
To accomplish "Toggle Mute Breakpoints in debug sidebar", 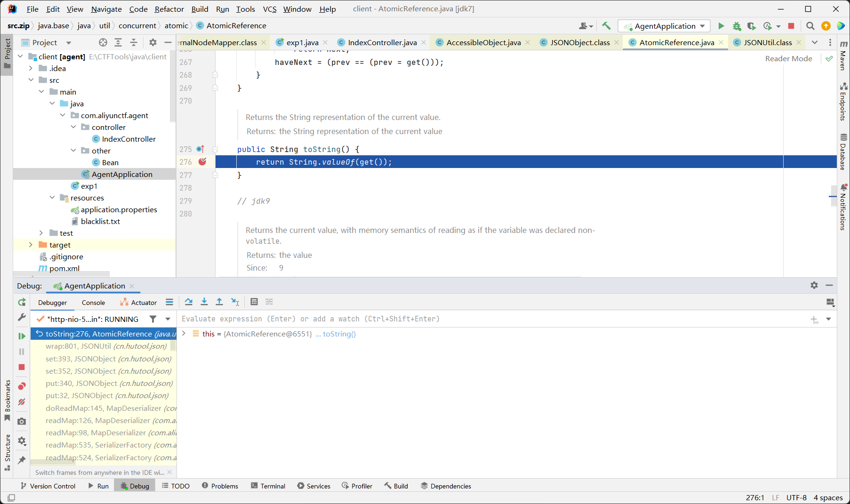I will click(x=22, y=402).
